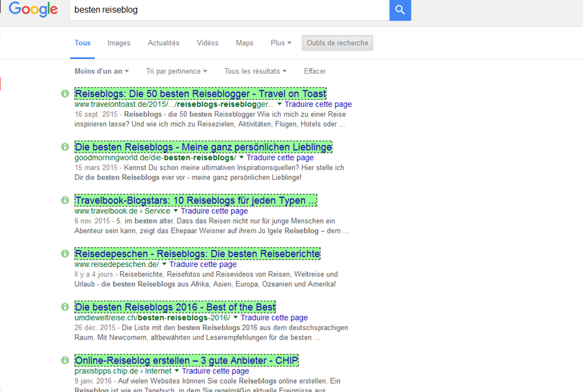Open the Tri par pertinence dropdown
The image size is (583, 392).
[x=176, y=71]
